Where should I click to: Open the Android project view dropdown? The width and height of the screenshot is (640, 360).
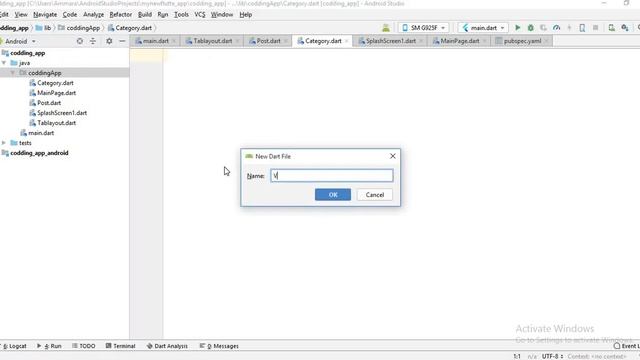[19, 41]
